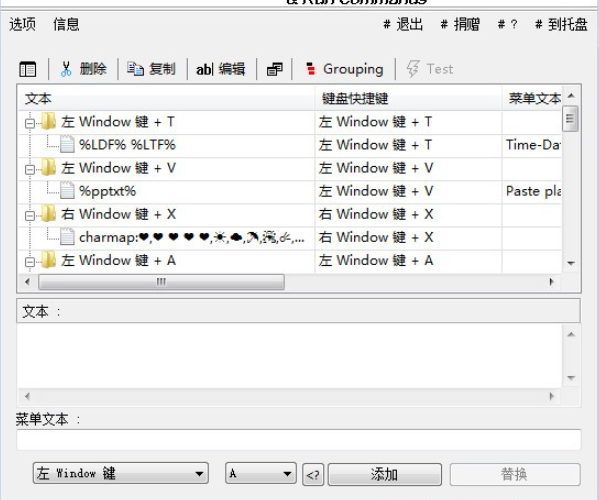Click the list view icon in toolbar
This screenshot has width=599, height=500.
[x=28, y=69]
